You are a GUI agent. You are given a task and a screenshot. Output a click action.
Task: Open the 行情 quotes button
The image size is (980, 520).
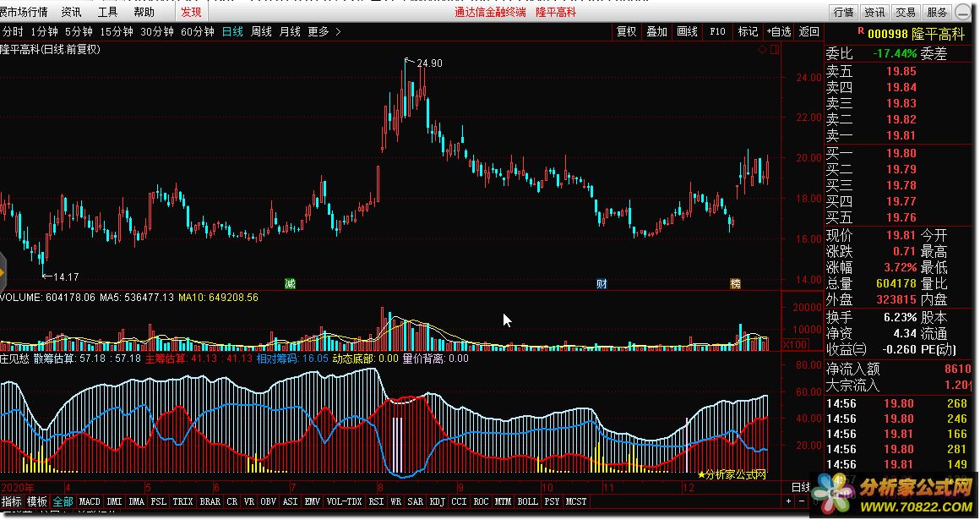pyautogui.click(x=844, y=12)
